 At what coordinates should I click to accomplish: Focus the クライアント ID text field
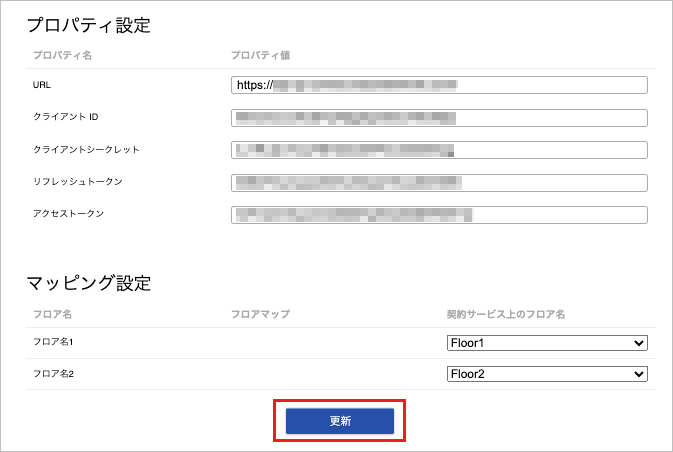439,118
